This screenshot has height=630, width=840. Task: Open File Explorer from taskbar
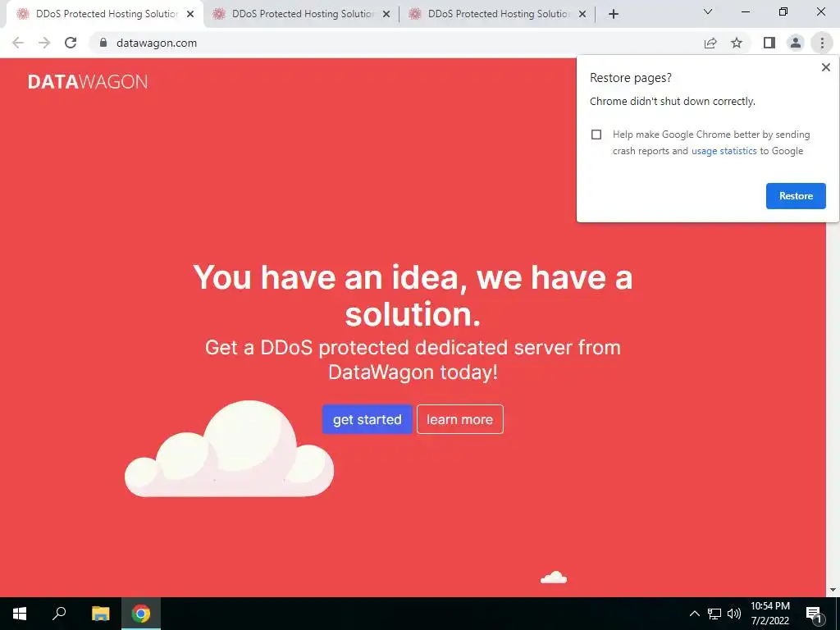tap(100, 614)
